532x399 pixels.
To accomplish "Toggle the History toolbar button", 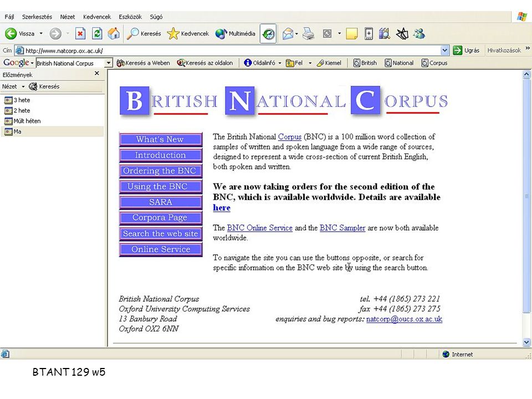I will 268,33.
